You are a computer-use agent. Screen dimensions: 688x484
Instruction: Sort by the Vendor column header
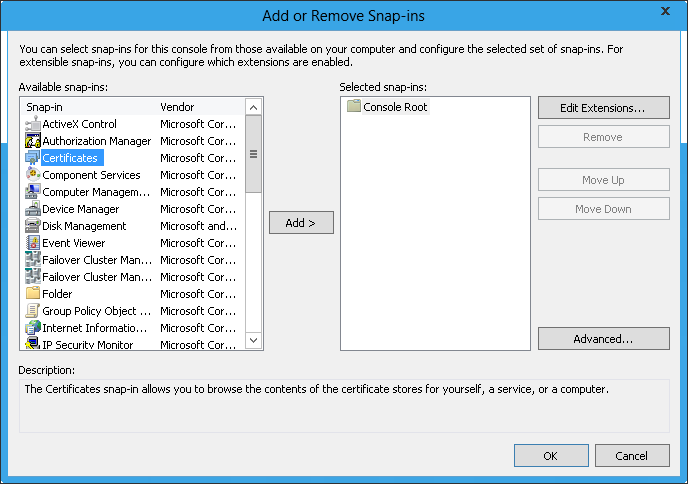198,107
